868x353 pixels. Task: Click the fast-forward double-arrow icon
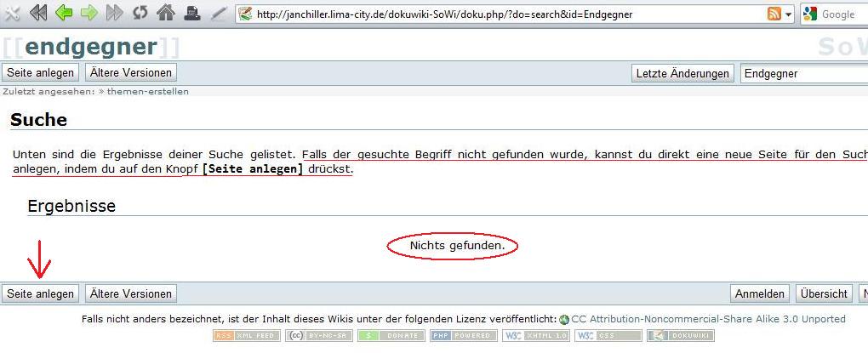click(x=114, y=14)
